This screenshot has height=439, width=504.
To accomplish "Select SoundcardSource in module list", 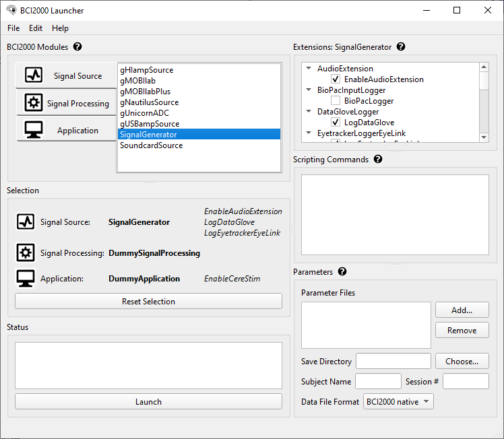I will pyautogui.click(x=199, y=145).
